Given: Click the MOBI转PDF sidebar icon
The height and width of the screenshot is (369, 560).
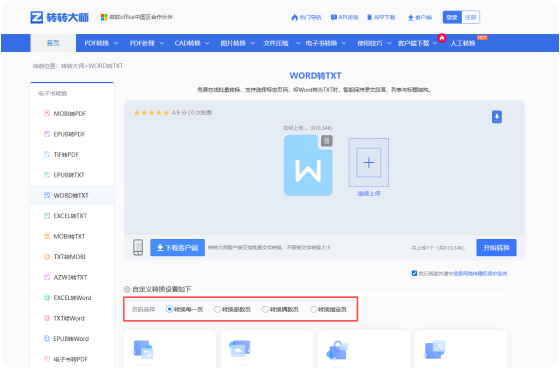Looking at the screenshot, I should [x=47, y=113].
